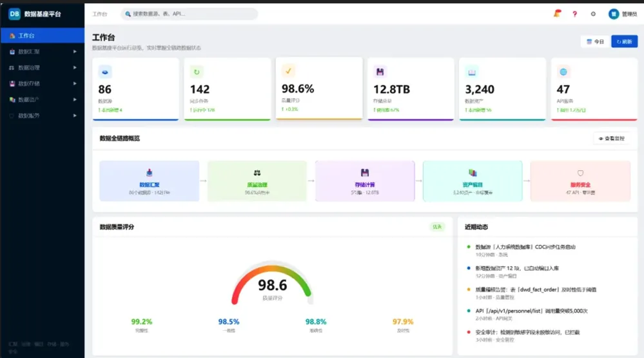This screenshot has height=358, width=644.
Task: Click the 数据服务 sidebar icon
Action: pyautogui.click(x=12, y=116)
